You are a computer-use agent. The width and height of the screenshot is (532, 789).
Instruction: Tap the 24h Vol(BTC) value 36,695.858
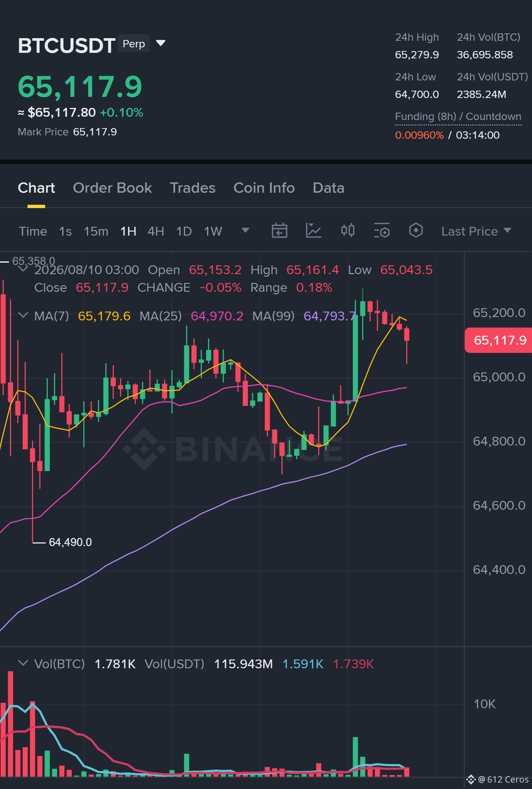pyautogui.click(x=485, y=55)
